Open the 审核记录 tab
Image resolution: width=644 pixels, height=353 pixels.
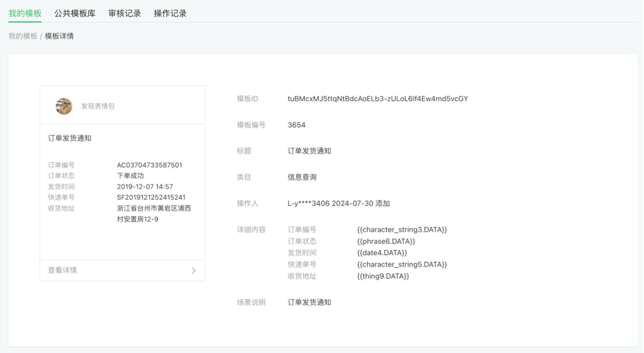point(124,14)
